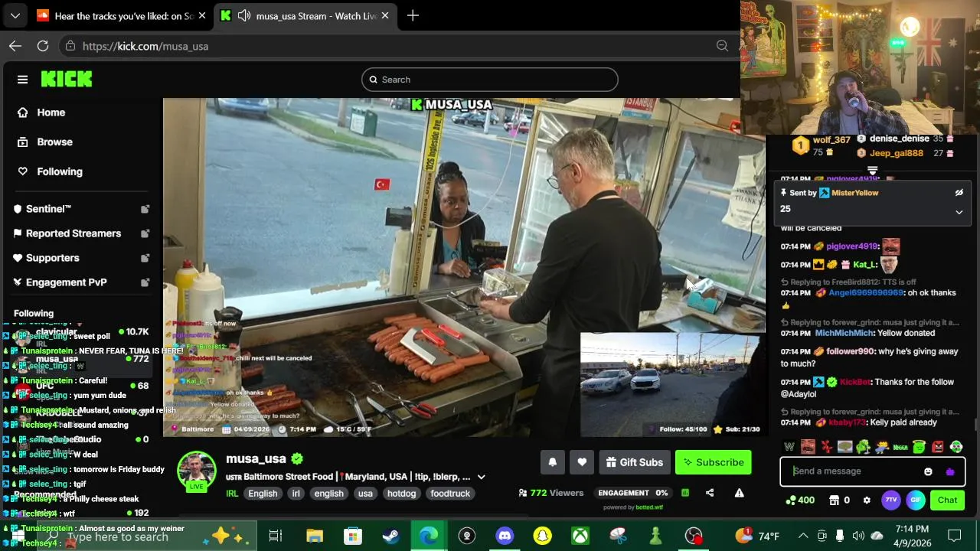Hide the pinned message eye icon
The image size is (980, 551).
pyautogui.click(x=959, y=193)
